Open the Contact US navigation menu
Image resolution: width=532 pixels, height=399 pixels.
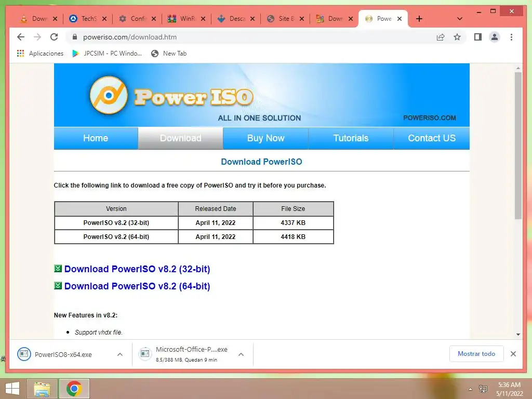pyautogui.click(x=432, y=138)
